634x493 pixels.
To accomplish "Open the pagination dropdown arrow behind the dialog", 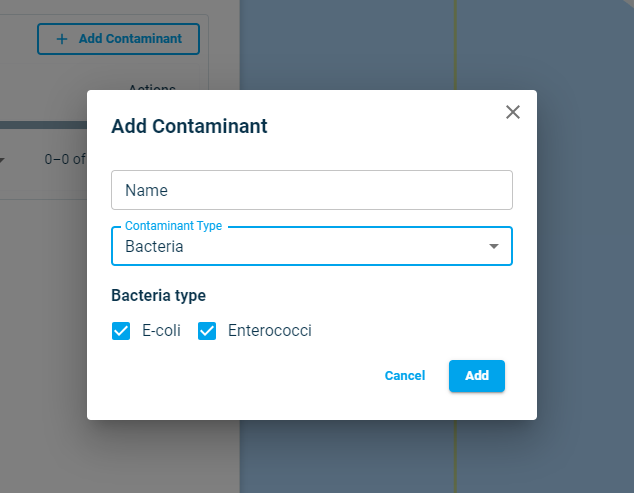I will 2,159.
